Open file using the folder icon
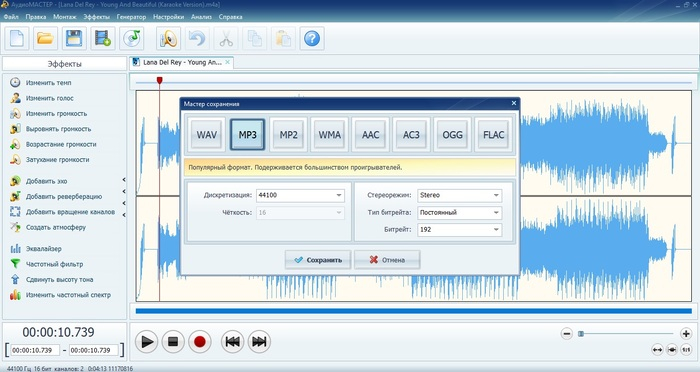 coord(45,38)
